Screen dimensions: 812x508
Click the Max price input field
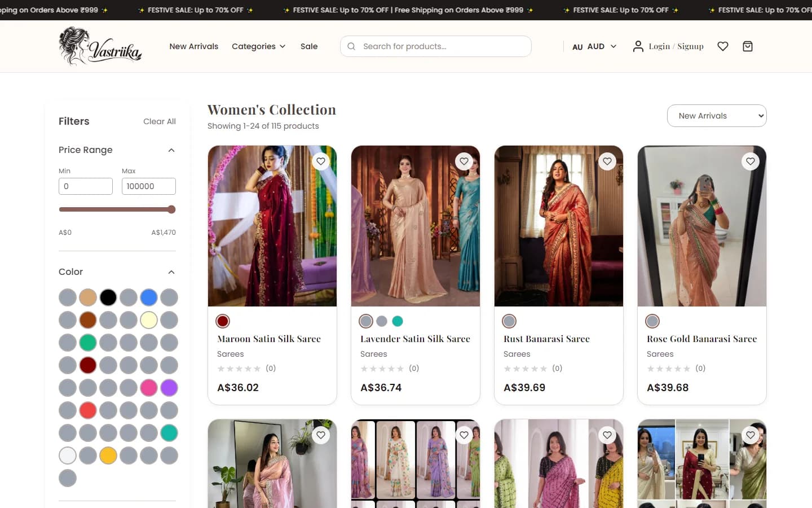click(149, 186)
